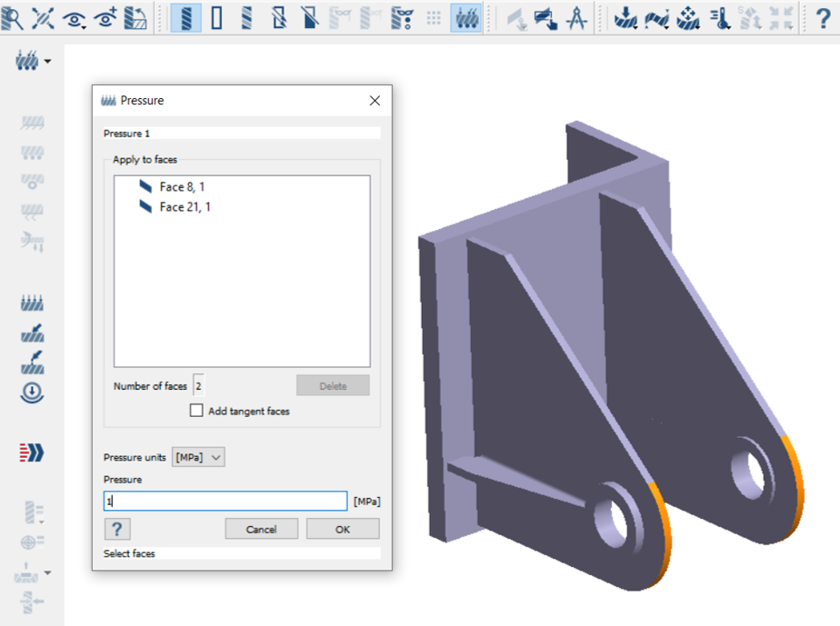The image size is (840, 626).
Task: Click the Pressure value input field
Action: coord(225,502)
